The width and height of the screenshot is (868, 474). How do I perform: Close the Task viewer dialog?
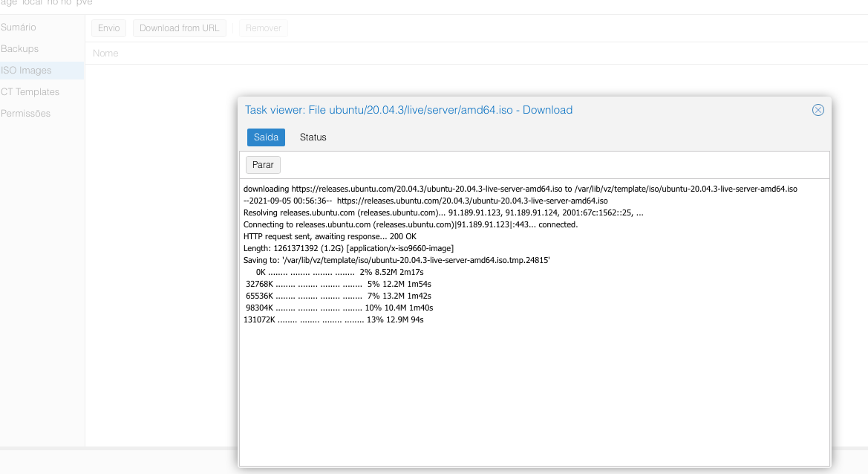818,110
